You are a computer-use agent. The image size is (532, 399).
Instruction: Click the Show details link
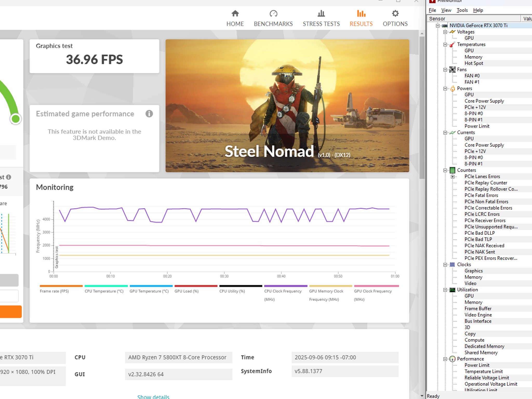[x=153, y=396]
